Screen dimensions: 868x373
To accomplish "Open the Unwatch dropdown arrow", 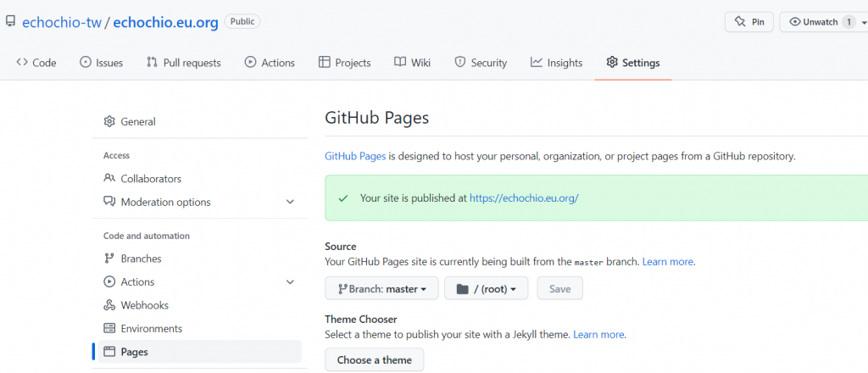I will click(864, 22).
